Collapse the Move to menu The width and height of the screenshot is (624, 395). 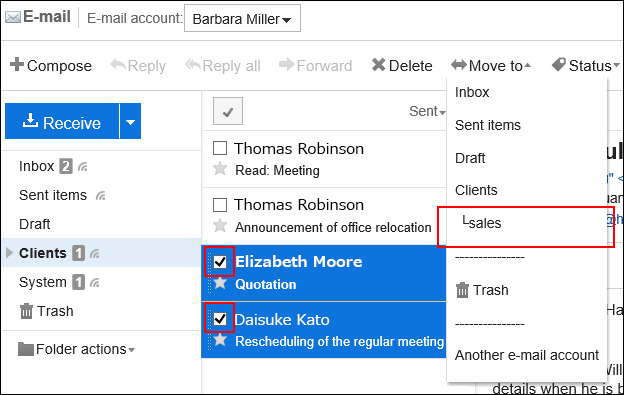[491, 66]
